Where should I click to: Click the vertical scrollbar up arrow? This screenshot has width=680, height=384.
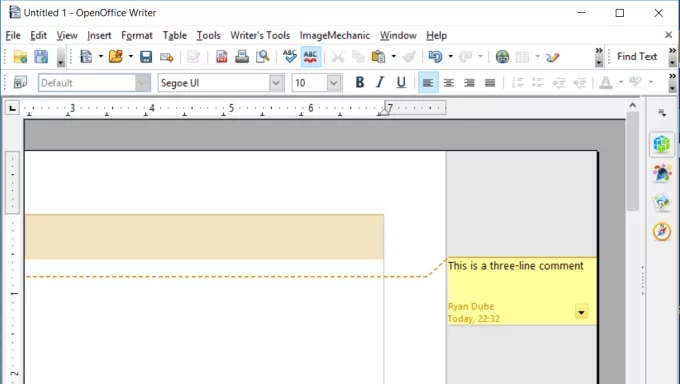click(632, 105)
